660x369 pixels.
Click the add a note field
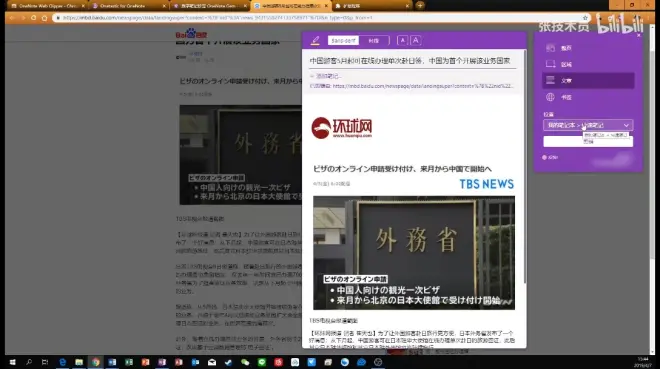(326, 76)
